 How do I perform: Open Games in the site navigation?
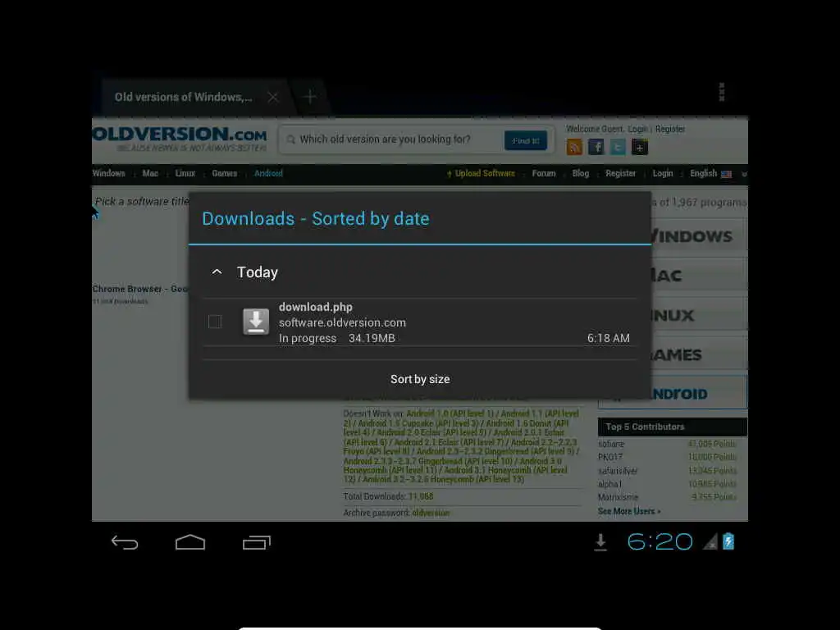[225, 173]
